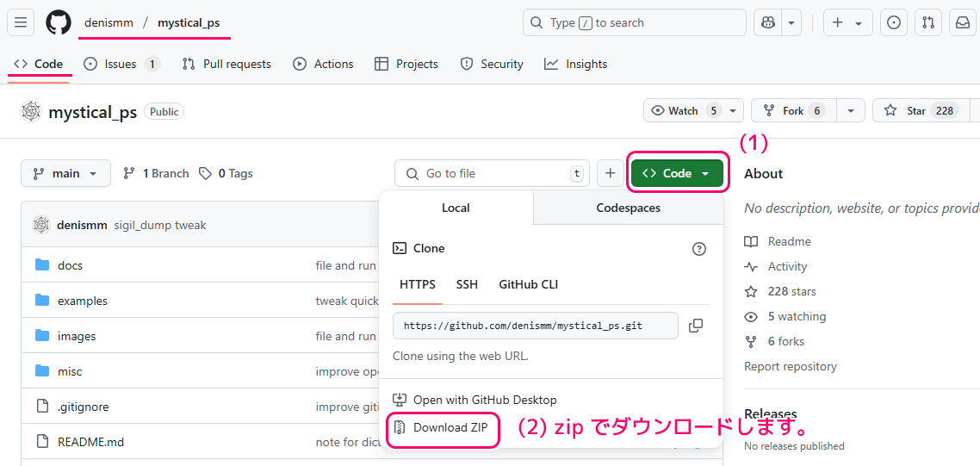The width and height of the screenshot is (980, 466).
Task: Open the 0 Tags link
Action: [x=226, y=173]
